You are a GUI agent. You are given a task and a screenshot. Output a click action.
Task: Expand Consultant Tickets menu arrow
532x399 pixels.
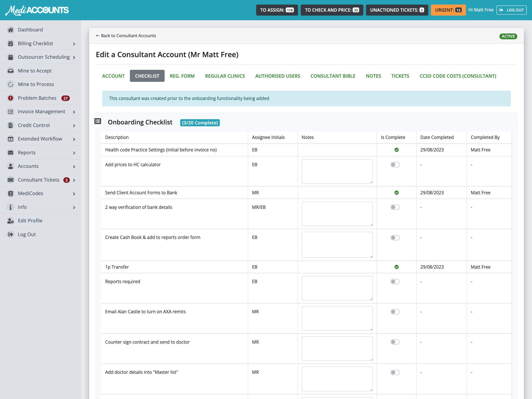[x=74, y=180]
